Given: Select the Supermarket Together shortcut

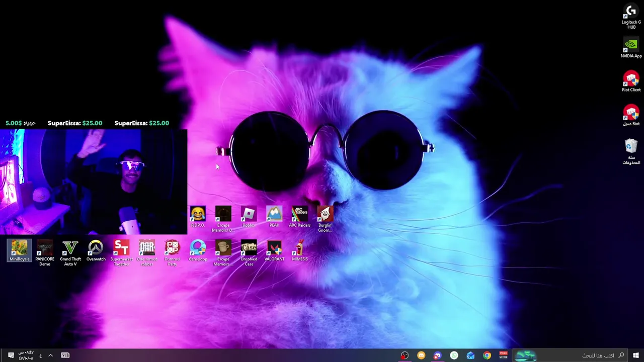Looking at the screenshot, I should (x=121, y=253).
